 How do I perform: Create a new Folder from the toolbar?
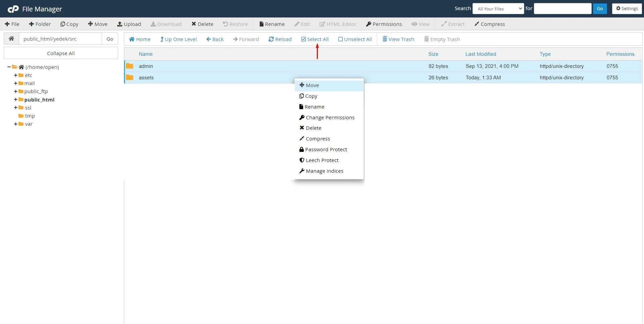[x=40, y=24]
